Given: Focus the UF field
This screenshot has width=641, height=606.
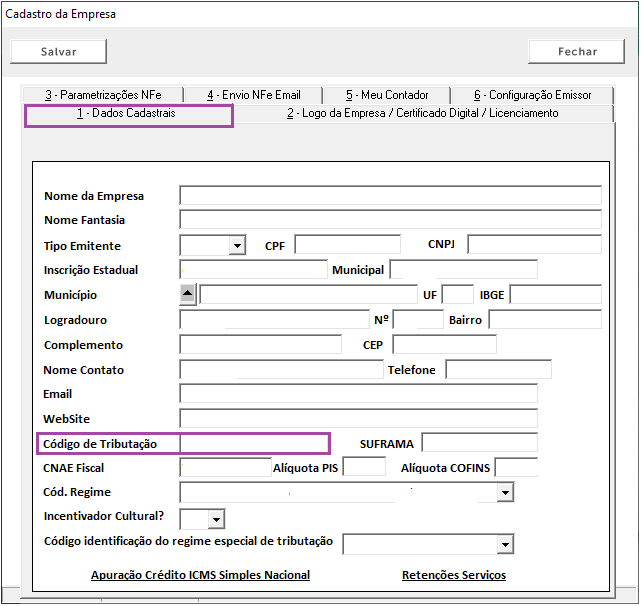Looking at the screenshot, I should 458,294.
